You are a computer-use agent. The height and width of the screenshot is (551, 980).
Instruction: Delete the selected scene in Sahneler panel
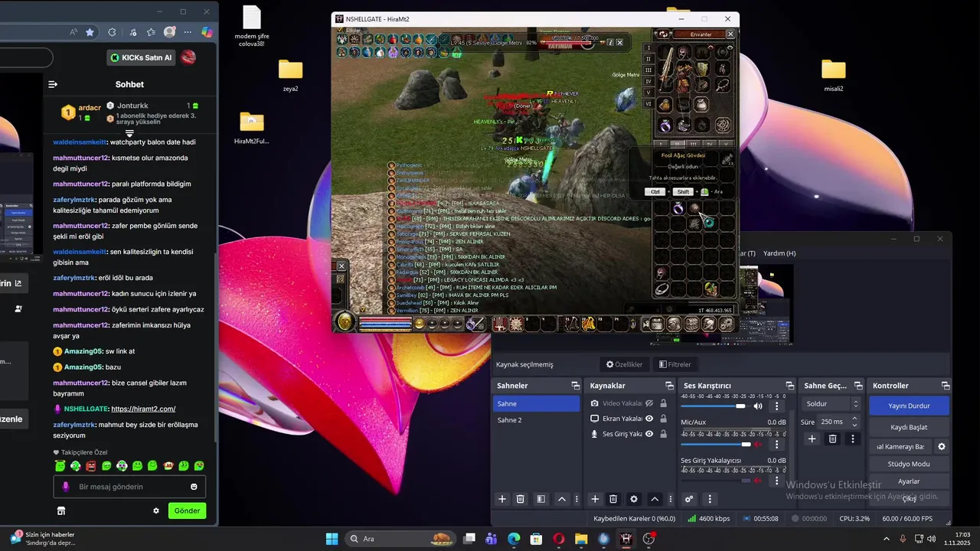tap(521, 499)
